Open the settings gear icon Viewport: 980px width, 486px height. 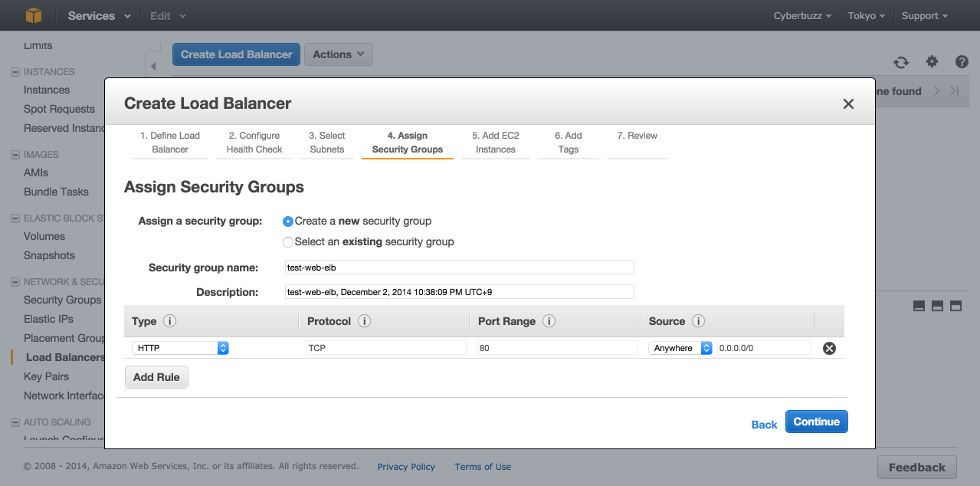[x=932, y=62]
